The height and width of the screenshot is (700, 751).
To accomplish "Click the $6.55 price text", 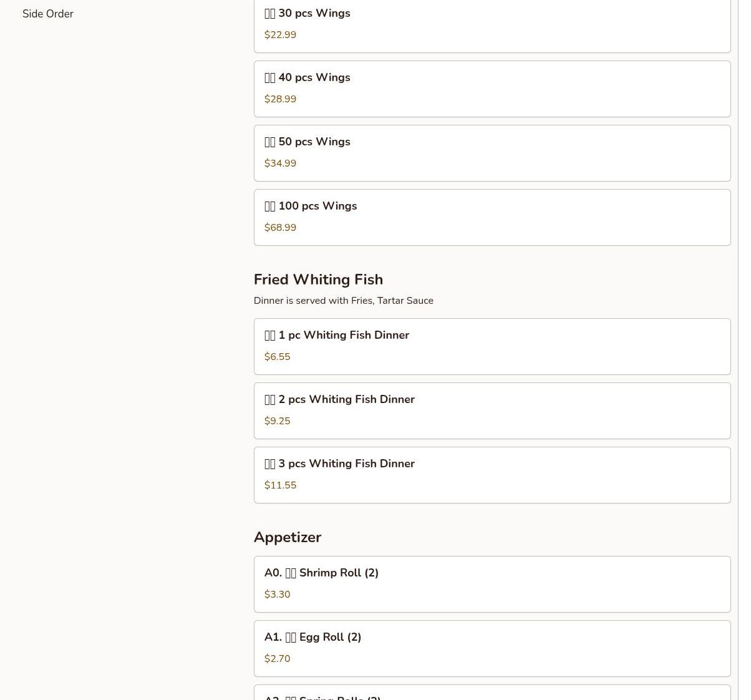I will (x=277, y=357).
